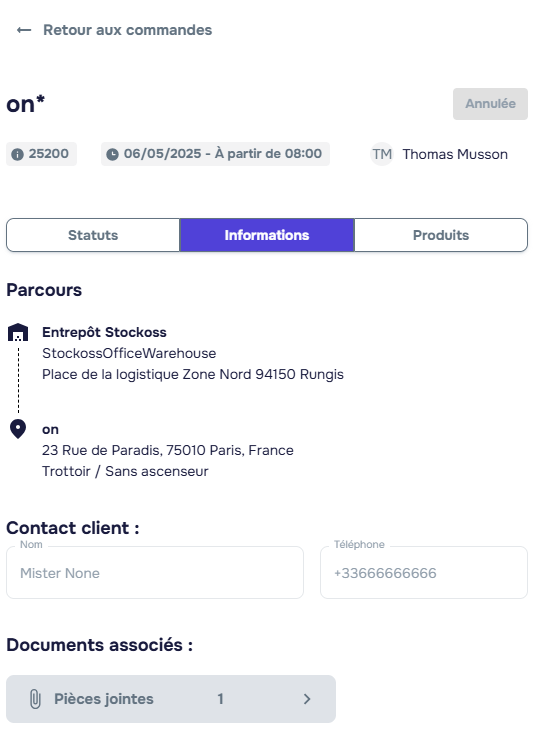Open the Pièces jointes documents row
547x745 pixels.
[x=171, y=699]
